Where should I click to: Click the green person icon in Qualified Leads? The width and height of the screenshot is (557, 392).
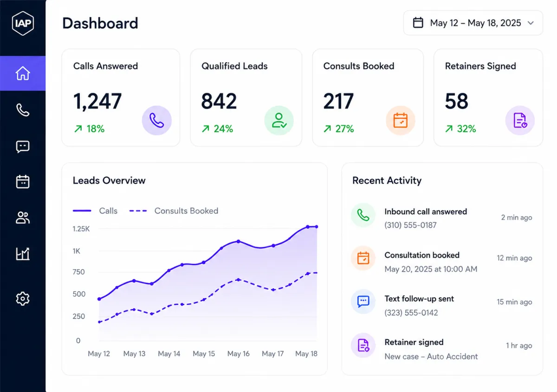[x=279, y=121]
